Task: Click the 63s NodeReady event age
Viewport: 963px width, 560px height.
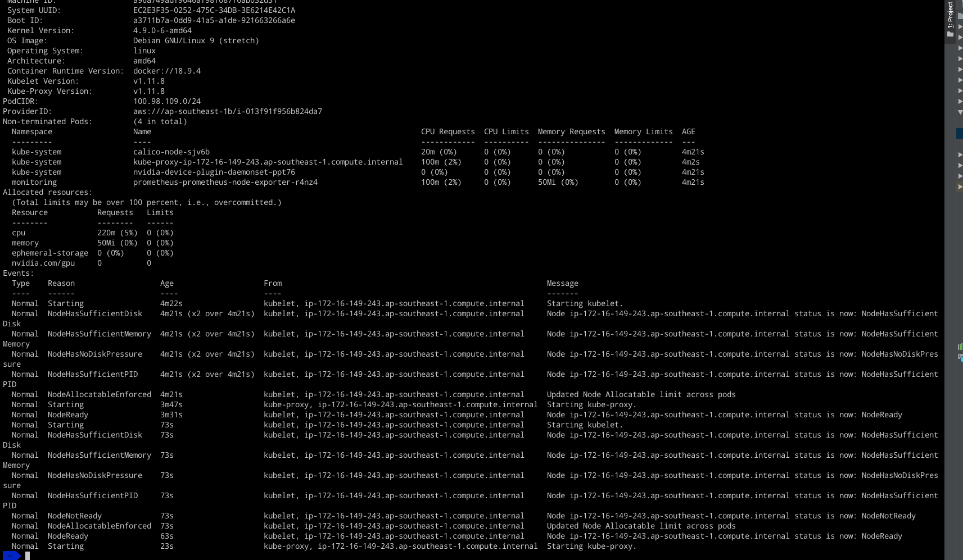Action: click(167, 536)
